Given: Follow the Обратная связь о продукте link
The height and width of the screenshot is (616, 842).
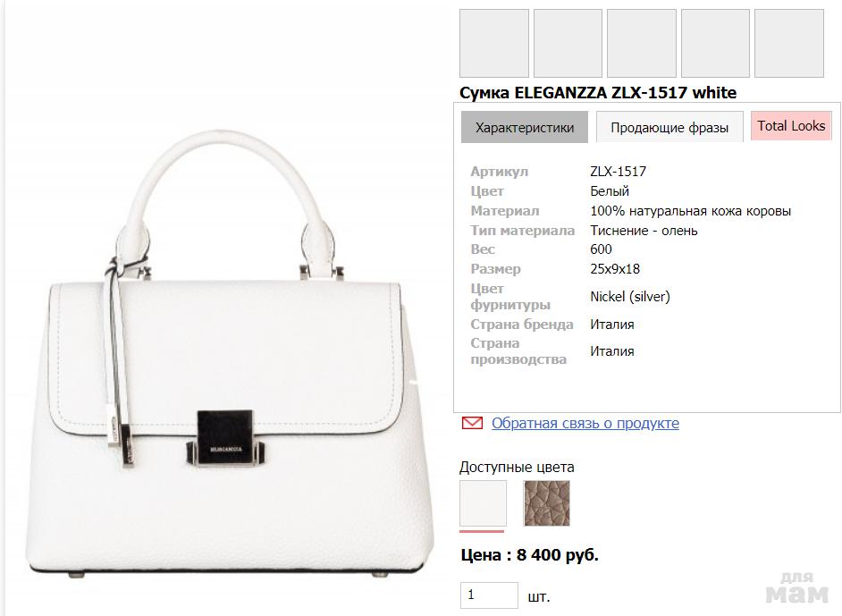Looking at the screenshot, I should click(585, 423).
